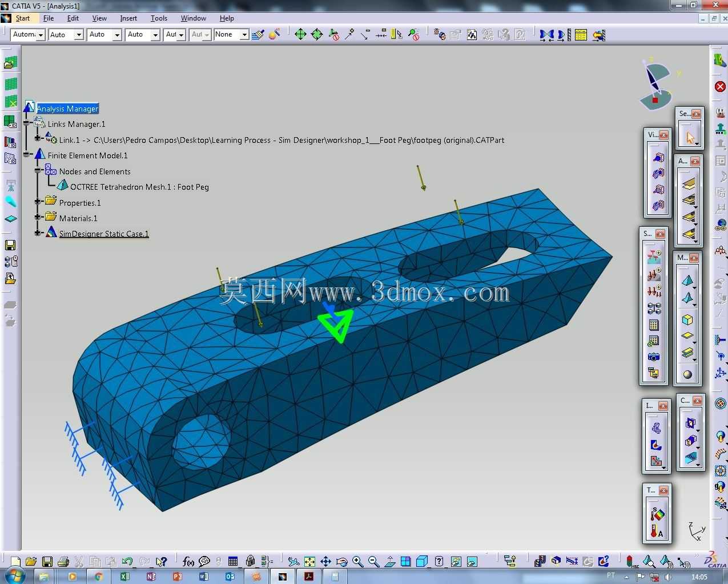Open the Tools menu

point(159,18)
